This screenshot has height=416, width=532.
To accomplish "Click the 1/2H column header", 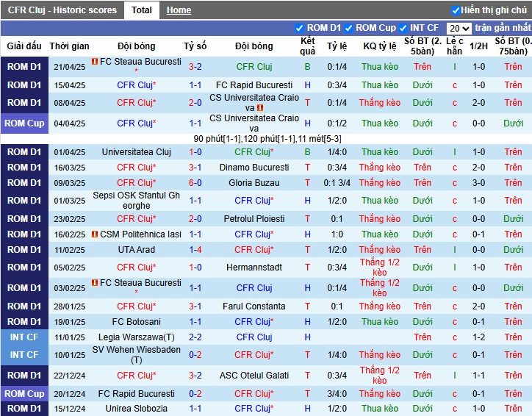I will (x=478, y=46).
